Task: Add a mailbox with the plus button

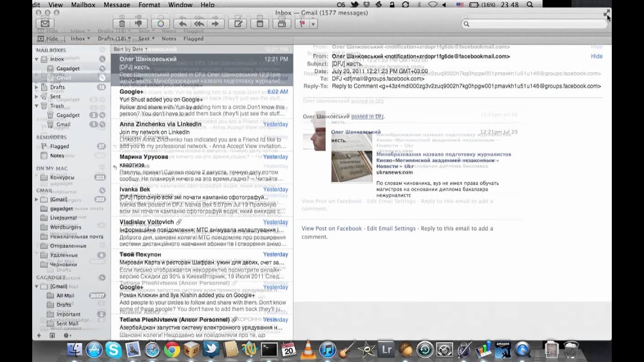Action: coord(39,335)
